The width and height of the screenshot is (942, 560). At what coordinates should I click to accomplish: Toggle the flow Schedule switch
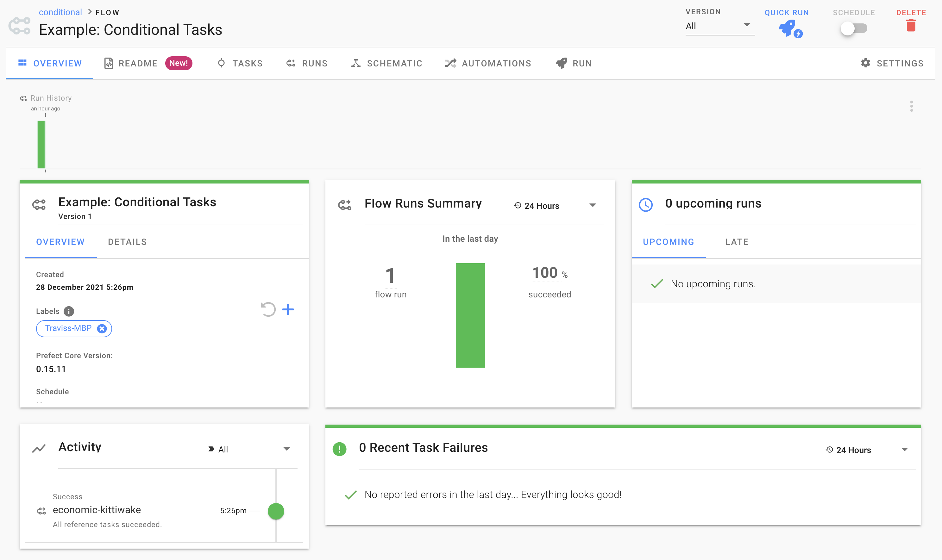coord(853,28)
